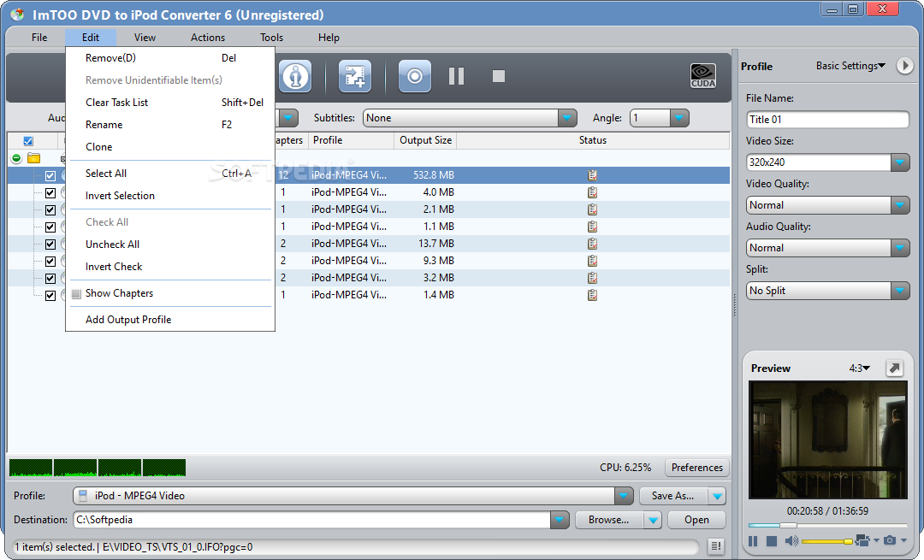This screenshot has height=560, width=924.
Task: Click the yellow folder icon in the task list
Action: [34, 158]
